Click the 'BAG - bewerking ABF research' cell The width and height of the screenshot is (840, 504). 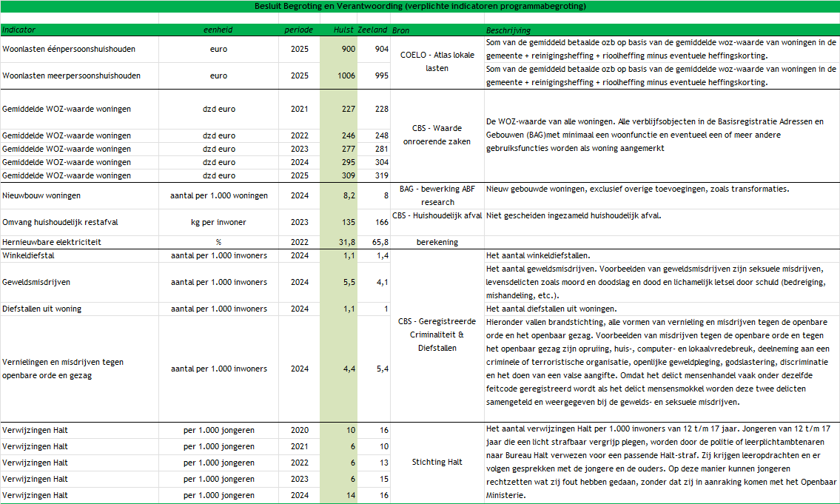click(x=437, y=195)
